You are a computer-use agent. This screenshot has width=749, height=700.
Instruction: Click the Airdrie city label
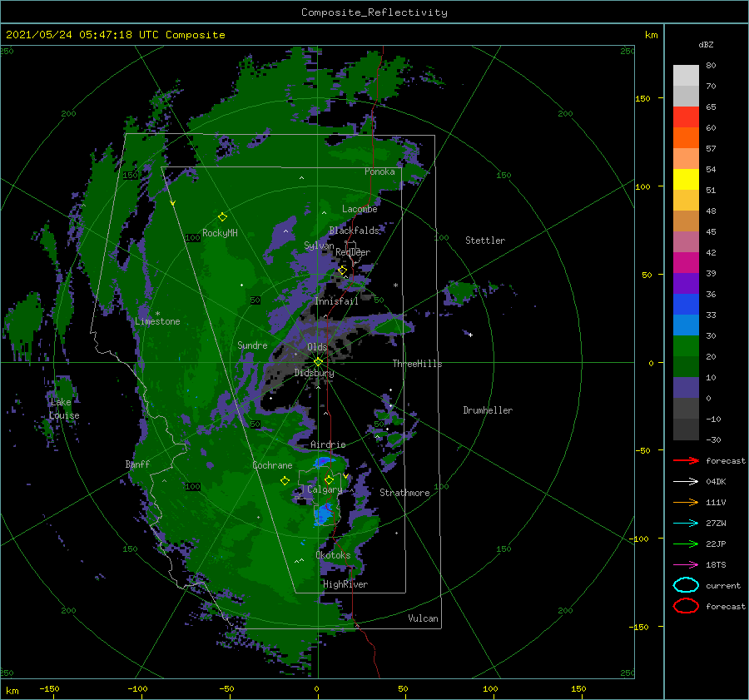pos(328,444)
